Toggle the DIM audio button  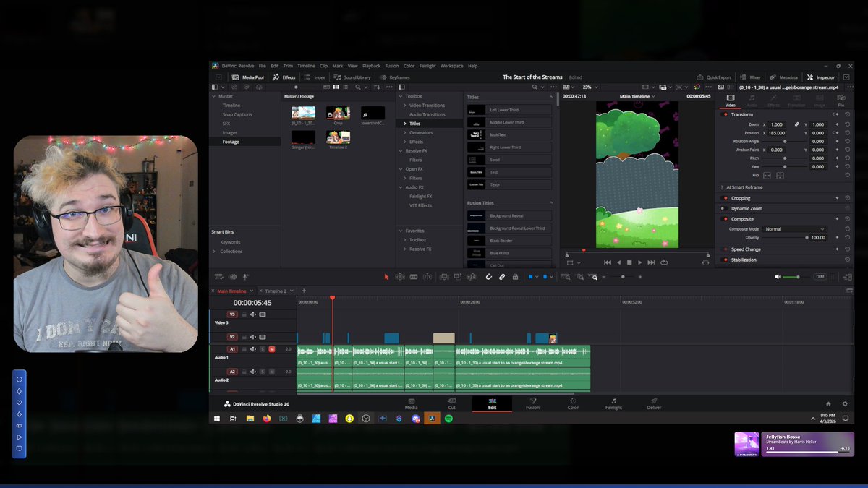click(x=820, y=277)
